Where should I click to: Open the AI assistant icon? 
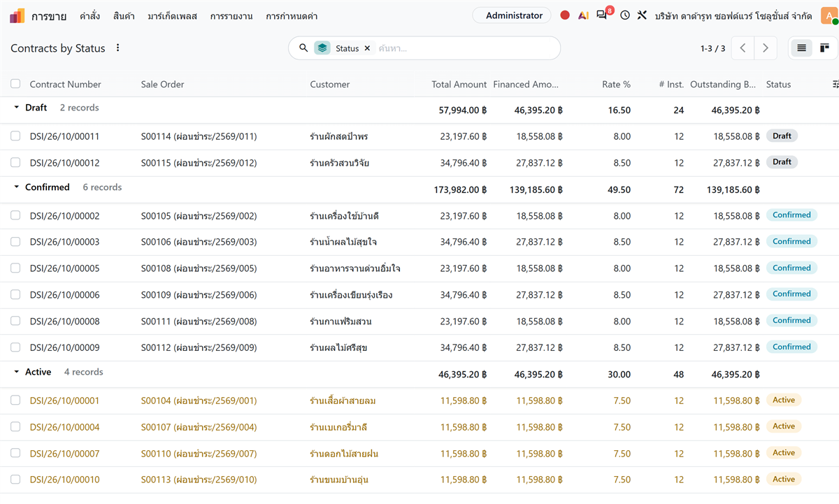(x=583, y=15)
